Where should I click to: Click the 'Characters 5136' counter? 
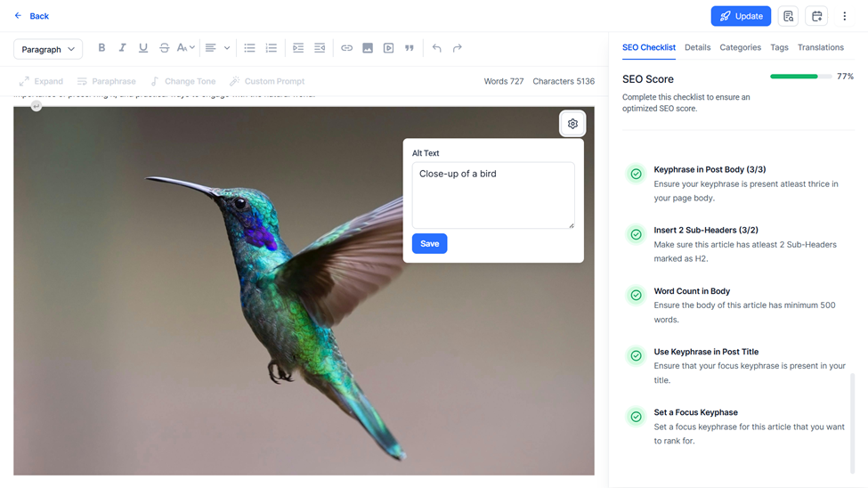pyautogui.click(x=564, y=81)
